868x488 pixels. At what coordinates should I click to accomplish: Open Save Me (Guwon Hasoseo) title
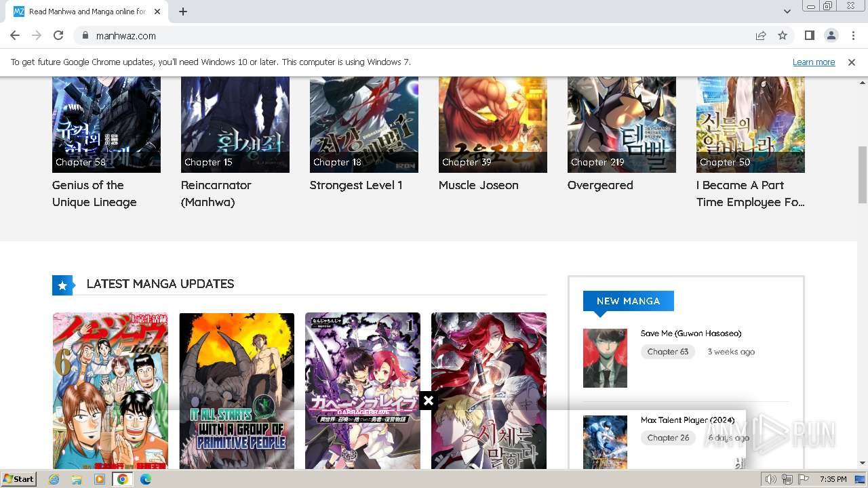(691, 333)
